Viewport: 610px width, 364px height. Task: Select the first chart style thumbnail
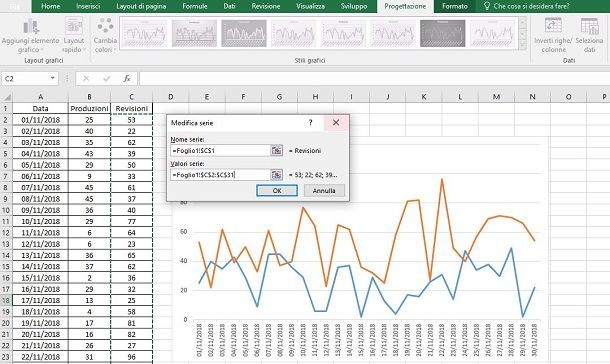tap(144, 33)
